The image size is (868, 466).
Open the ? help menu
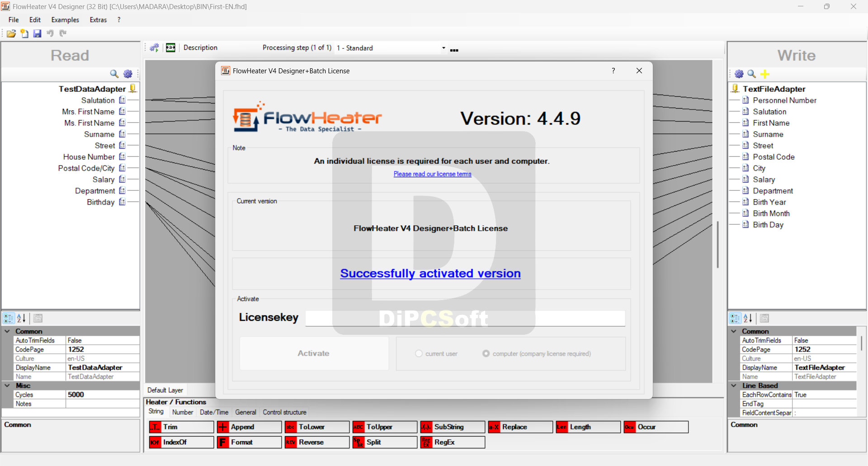pos(119,20)
